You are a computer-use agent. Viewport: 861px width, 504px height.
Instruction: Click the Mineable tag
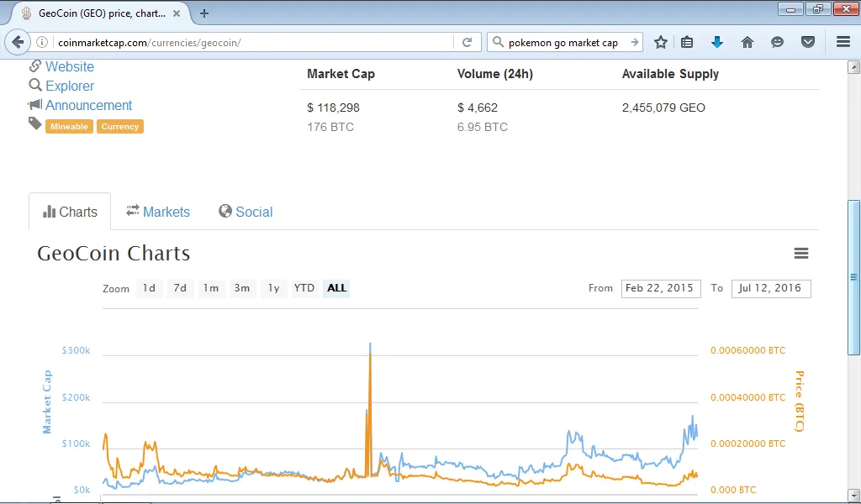pyautogui.click(x=69, y=127)
